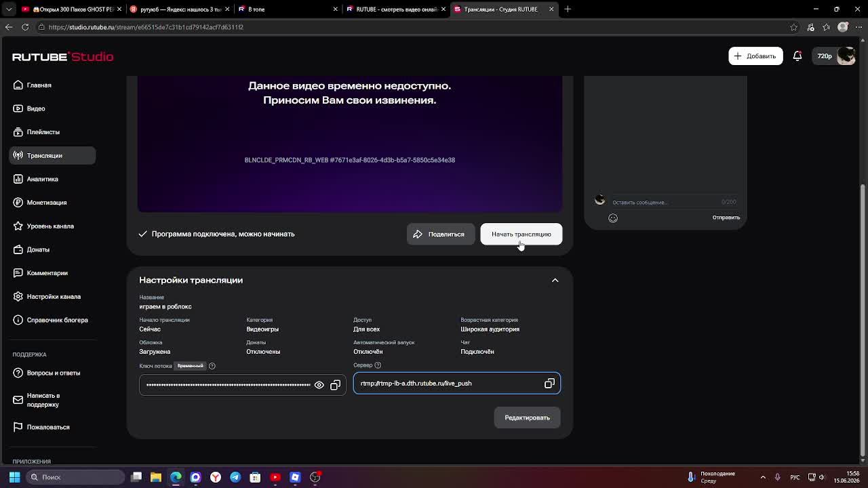Open File Explorer from the taskbar

click(x=156, y=477)
